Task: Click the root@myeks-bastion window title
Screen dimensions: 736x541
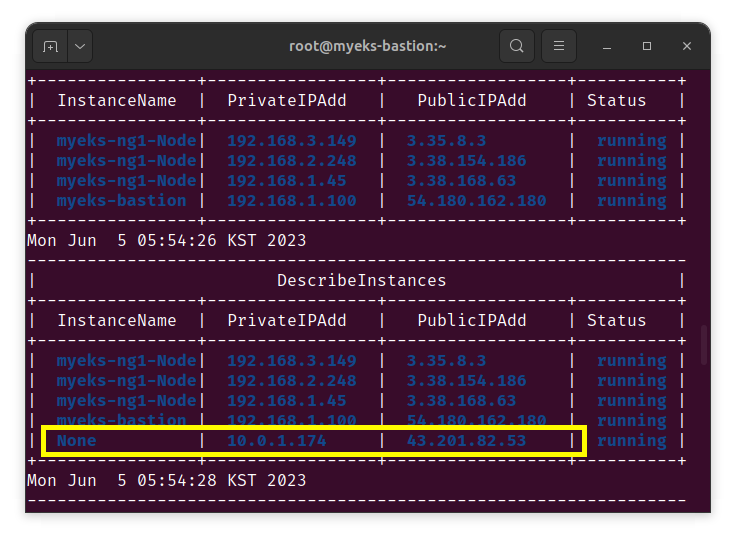Action: (x=368, y=46)
